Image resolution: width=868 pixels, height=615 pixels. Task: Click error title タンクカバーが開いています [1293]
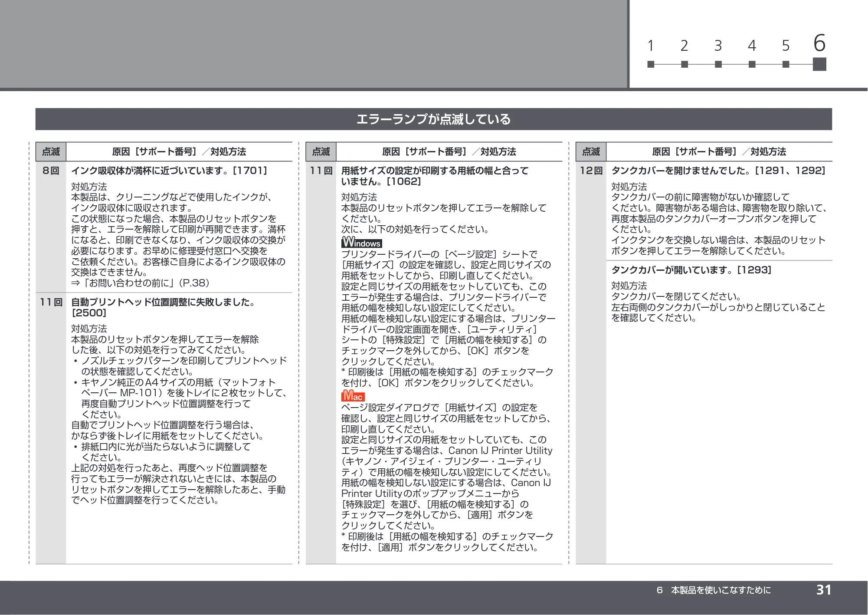tap(691, 270)
